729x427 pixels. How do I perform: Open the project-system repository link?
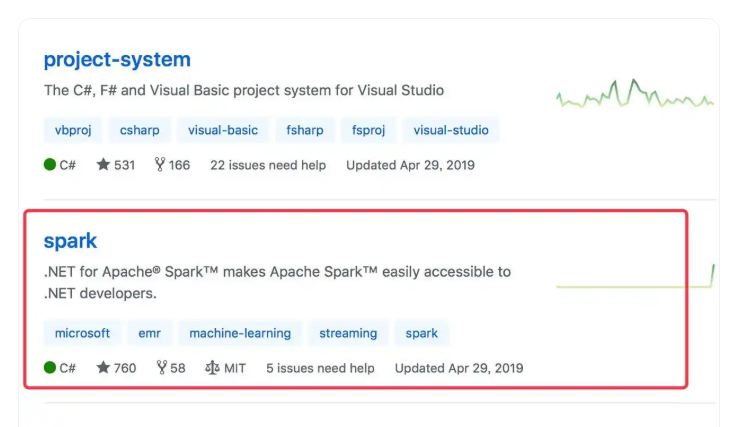tap(117, 60)
